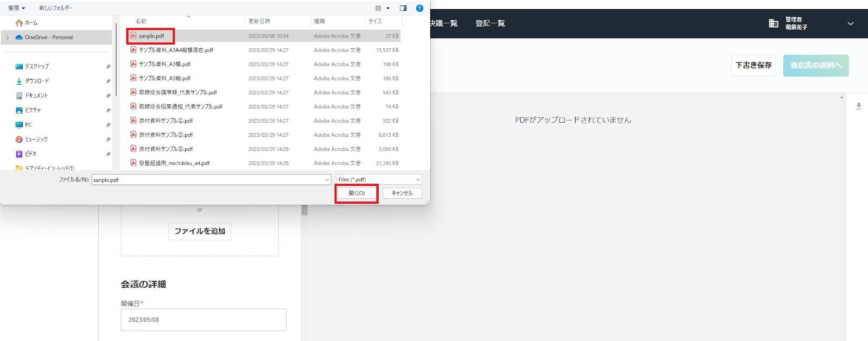
Task: Click the 開く(O) button
Action: point(356,193)
